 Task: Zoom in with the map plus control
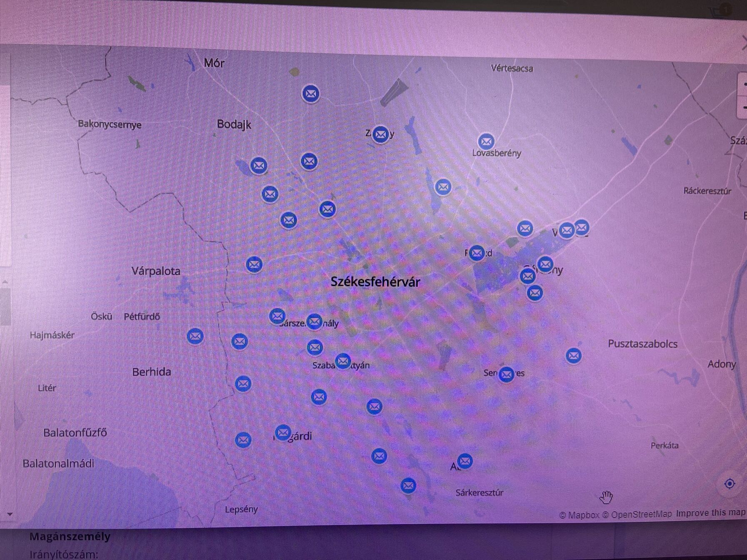tap(743, 85)
